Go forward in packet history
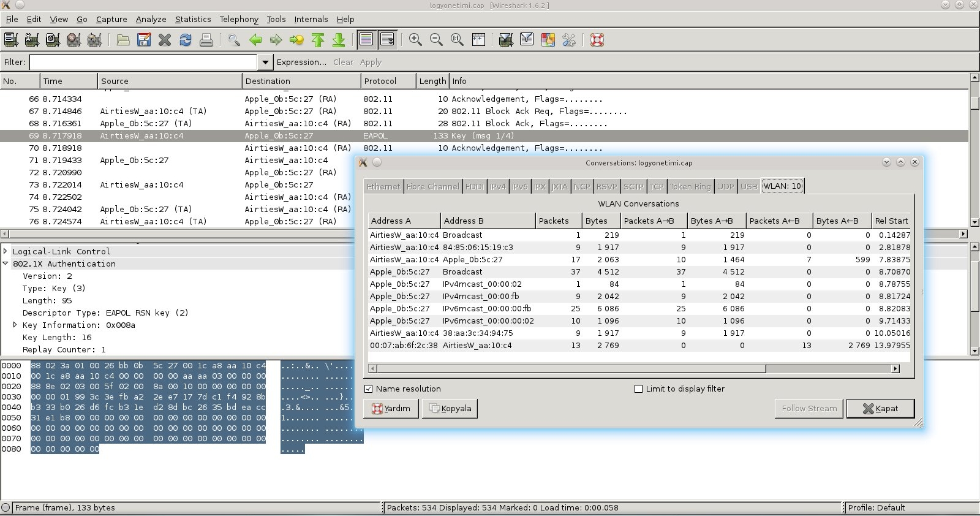The height and width of the screenshot is (516, 980). pyautogui.click(x=276, y=40)
